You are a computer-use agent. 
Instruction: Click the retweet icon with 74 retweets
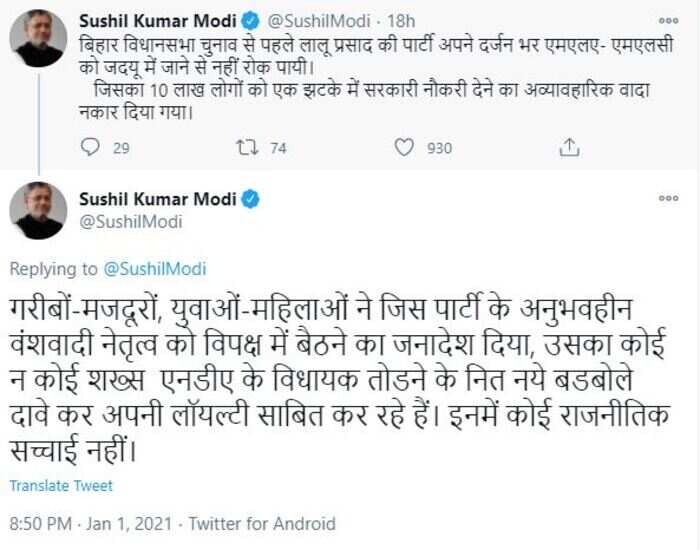[x=247, y=147]
